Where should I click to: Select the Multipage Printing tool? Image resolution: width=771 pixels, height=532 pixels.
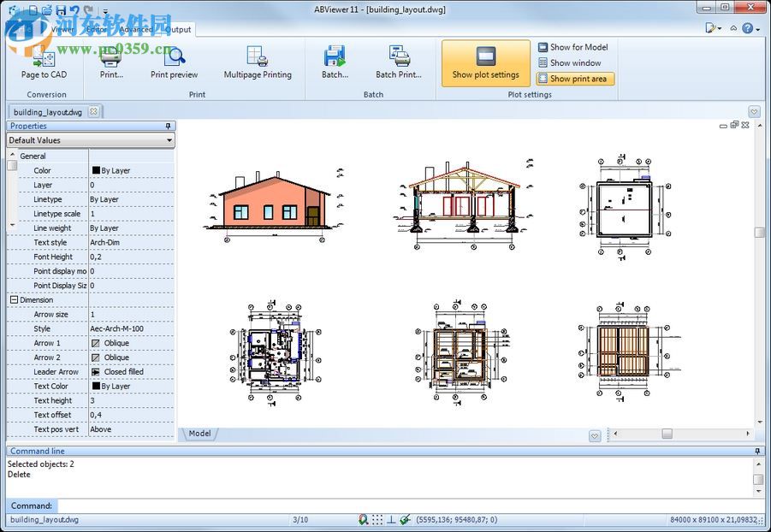pyautogui.click(x=257, y=61)
